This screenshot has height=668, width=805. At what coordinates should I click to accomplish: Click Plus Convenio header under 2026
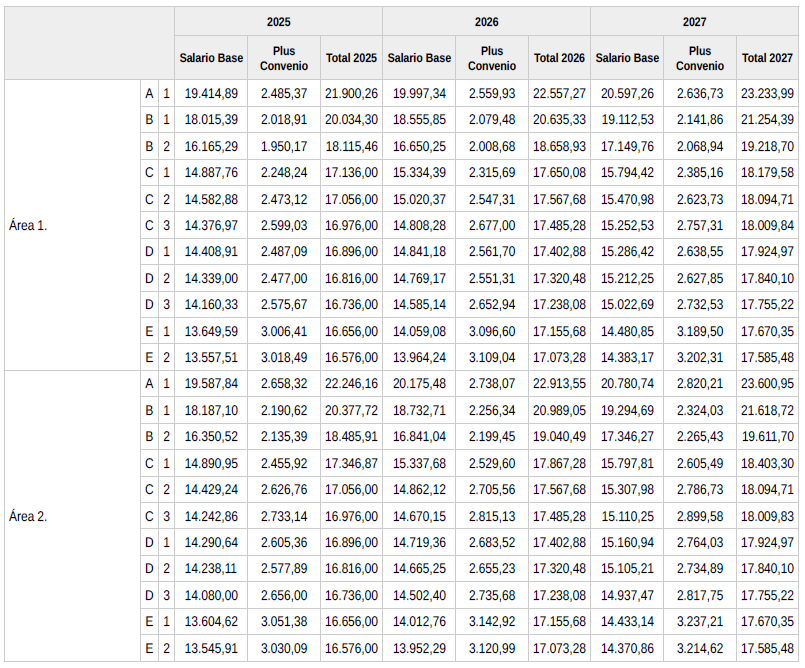point(491,58)
